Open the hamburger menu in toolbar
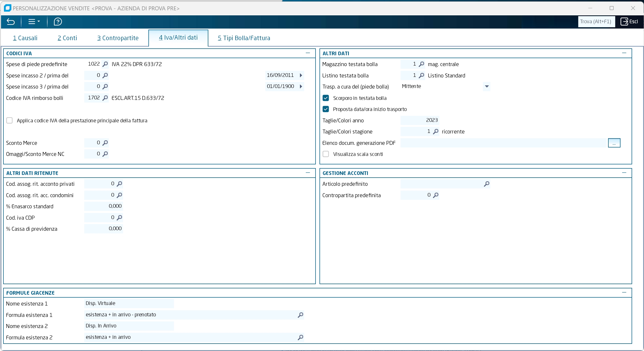Screen dimensions: 644x351 [34, 22]
